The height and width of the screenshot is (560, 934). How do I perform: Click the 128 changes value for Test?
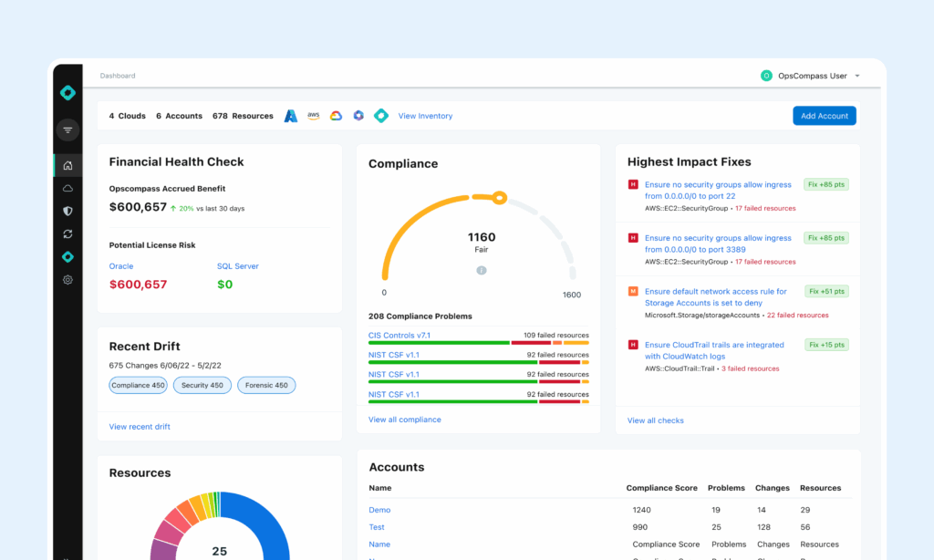(763, 527)
